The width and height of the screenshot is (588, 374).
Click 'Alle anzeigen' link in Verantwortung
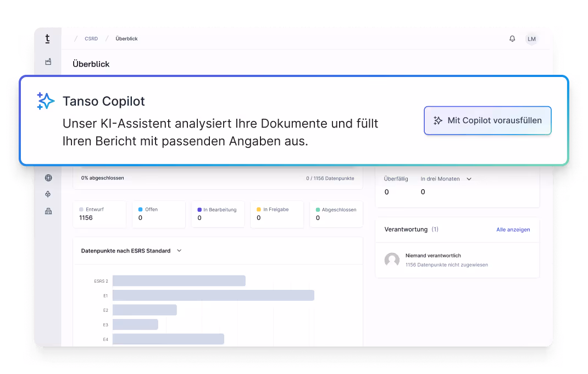(513, 229)
